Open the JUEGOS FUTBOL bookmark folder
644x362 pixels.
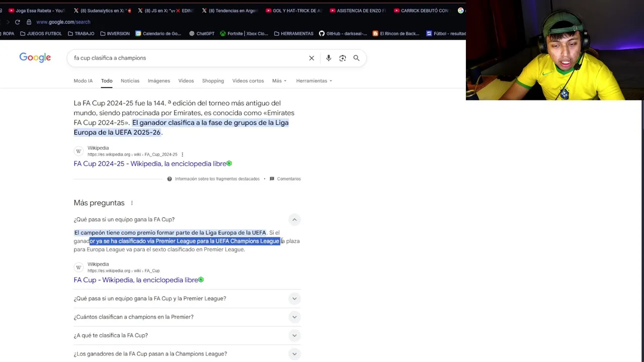tap(40, 34)
